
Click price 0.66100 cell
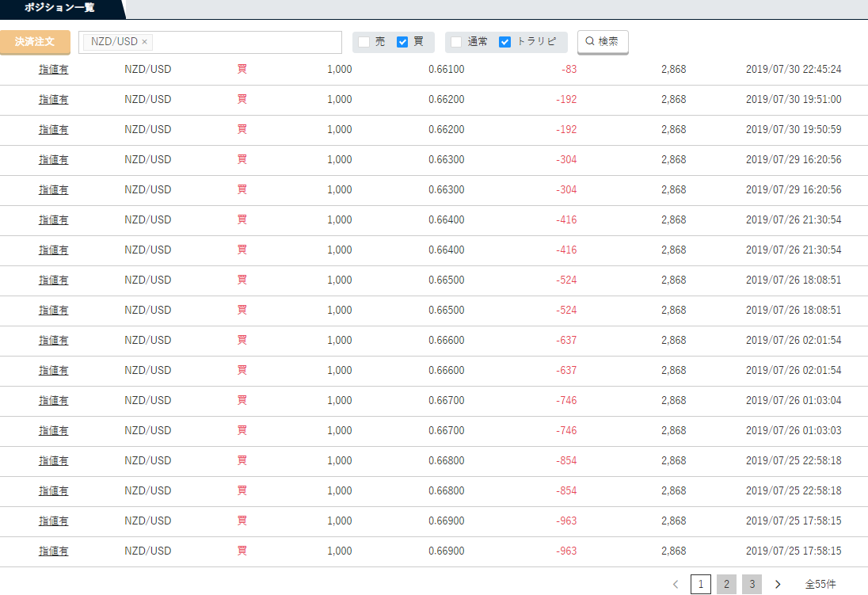click(446, 69)
